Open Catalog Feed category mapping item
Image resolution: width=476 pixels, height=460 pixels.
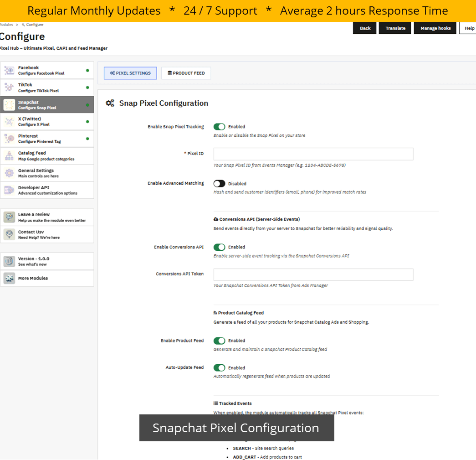click(47, 156)
